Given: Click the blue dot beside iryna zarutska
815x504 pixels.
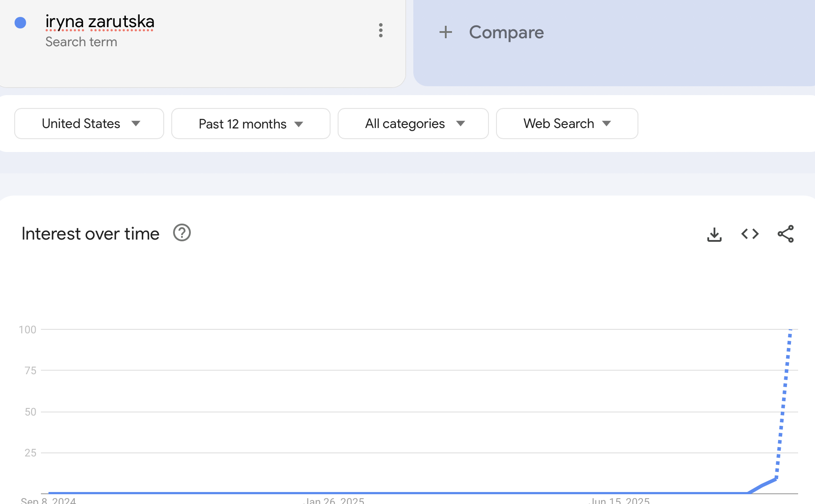Looking at the screenshot, I should pos(20,23).
